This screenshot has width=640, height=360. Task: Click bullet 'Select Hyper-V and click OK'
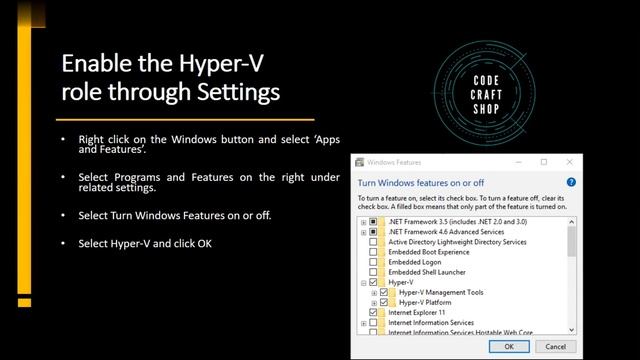point(145,244)
